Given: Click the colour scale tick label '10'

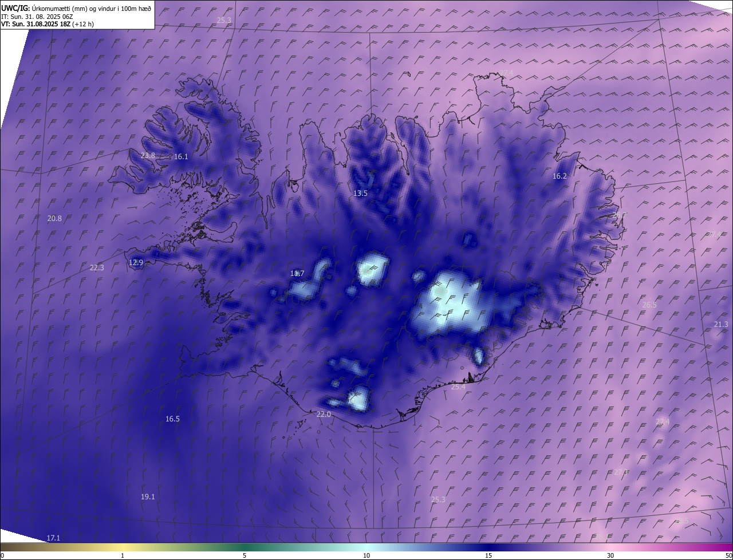Looking at the screenshot, I should [366, 555].
